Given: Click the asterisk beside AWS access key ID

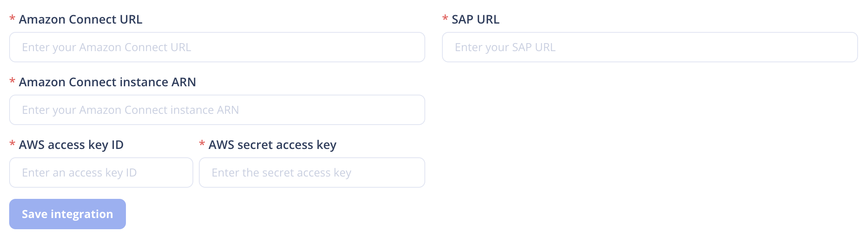Looking at the screenshot, I should [12, 145].
